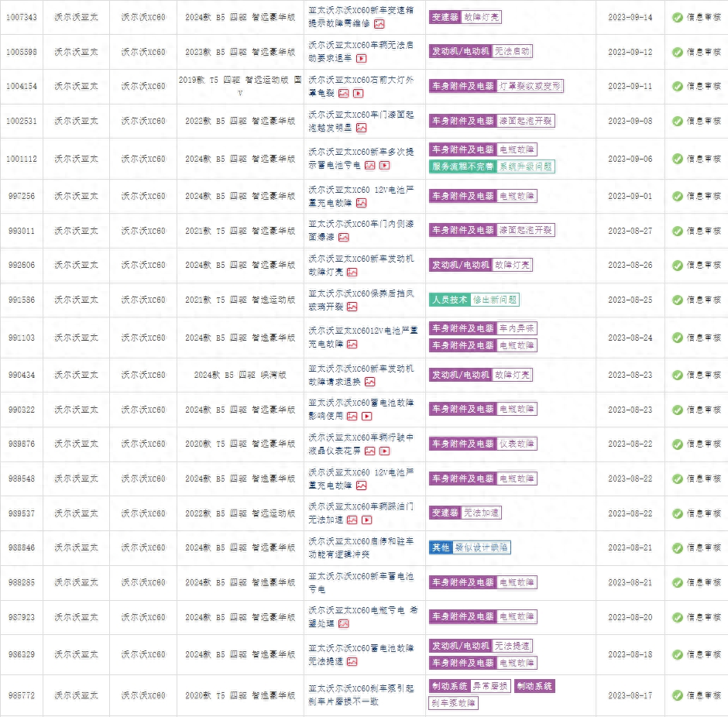Open image icon in row 1001112
The image size is (728, 717).
click(370, 165)
